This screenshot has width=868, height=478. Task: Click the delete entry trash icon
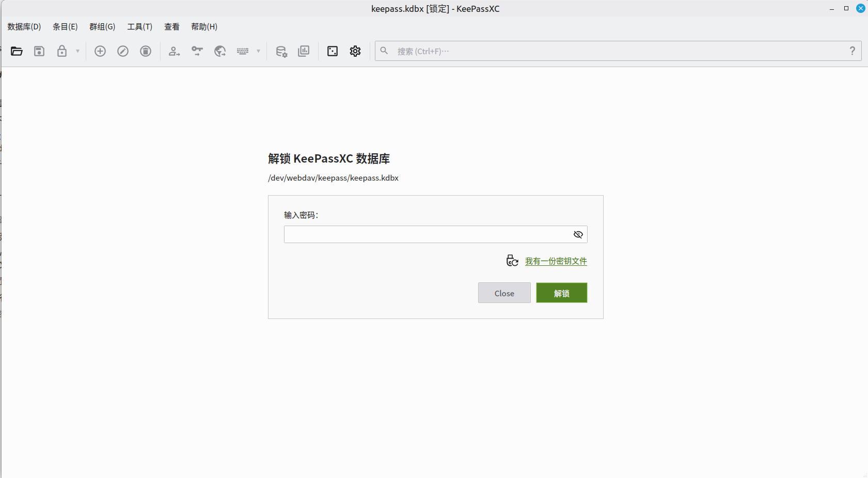[x=146, y=51]
